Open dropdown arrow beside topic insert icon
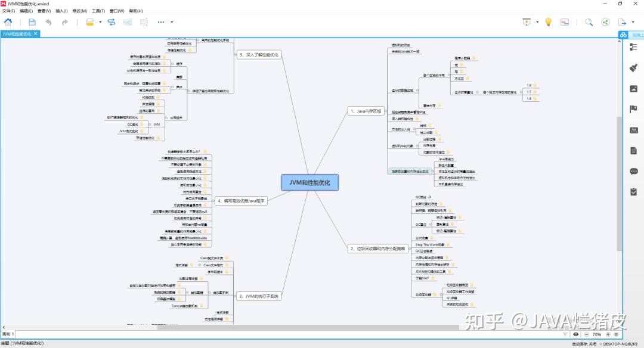 click(100, 22)
